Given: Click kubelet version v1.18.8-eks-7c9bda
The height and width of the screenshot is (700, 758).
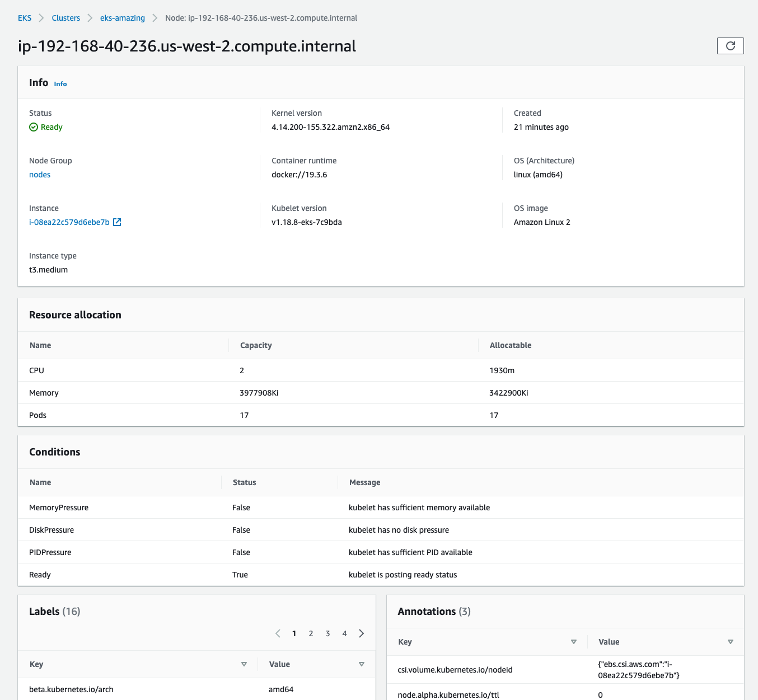Looking at the screenshot, I should pyautogui.click(x=307, y=222).
